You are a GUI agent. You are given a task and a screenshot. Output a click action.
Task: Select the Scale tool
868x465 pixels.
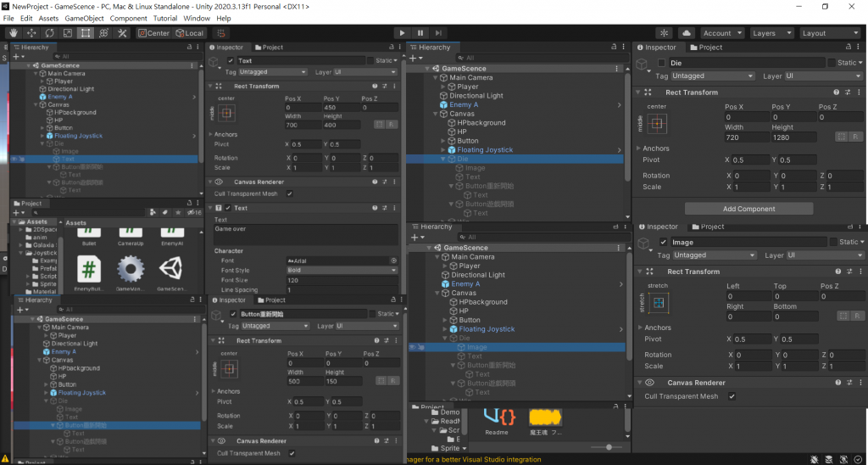click(x=68, y=33)
